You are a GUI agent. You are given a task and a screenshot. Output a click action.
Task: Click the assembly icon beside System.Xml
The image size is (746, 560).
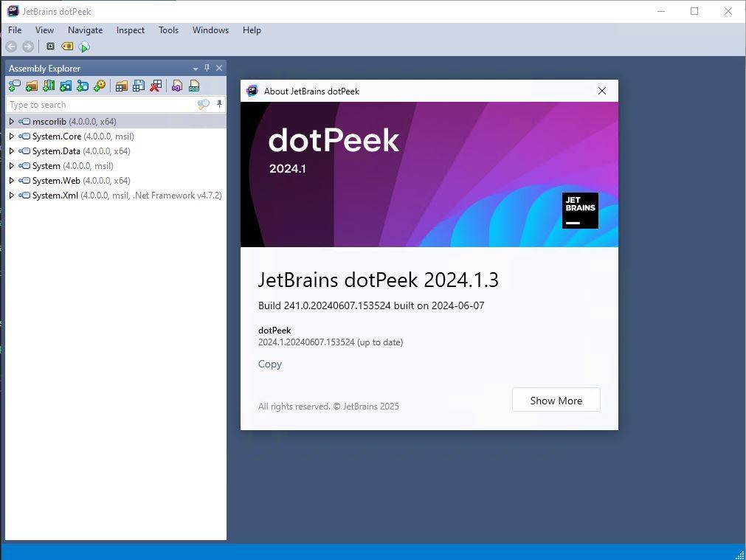[x=24, y=195]
